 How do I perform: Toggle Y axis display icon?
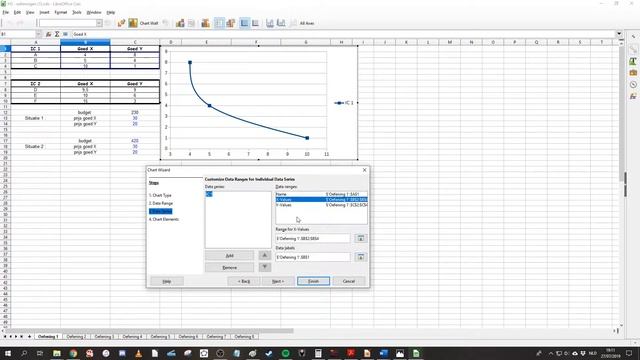coord(255,23)
